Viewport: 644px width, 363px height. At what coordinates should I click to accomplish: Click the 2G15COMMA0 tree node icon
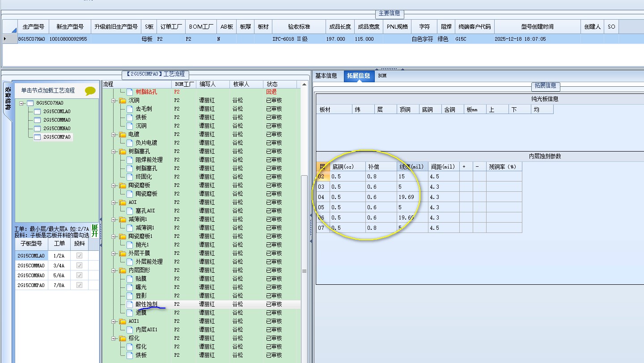pyautogui.click(x=38, y=120)
